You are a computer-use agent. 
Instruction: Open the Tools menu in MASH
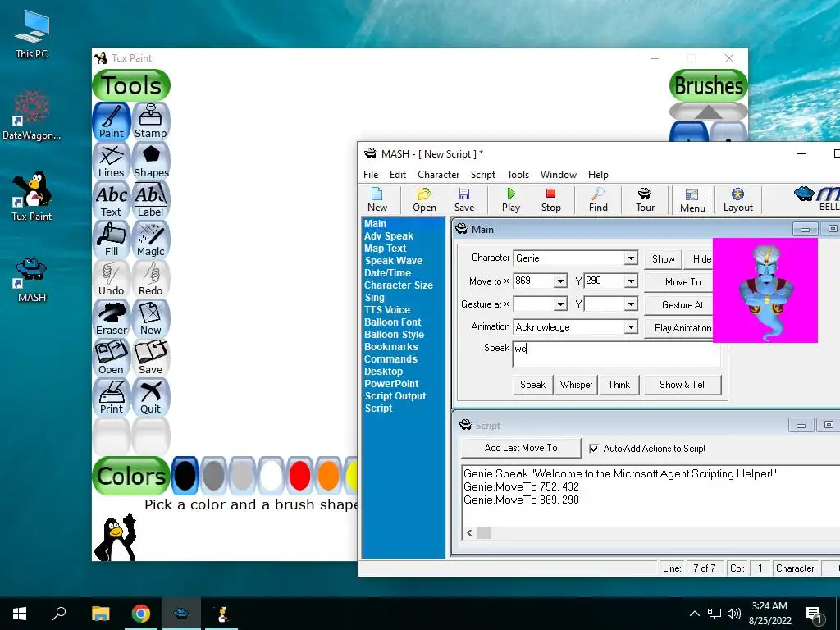[x=518, y=175]
